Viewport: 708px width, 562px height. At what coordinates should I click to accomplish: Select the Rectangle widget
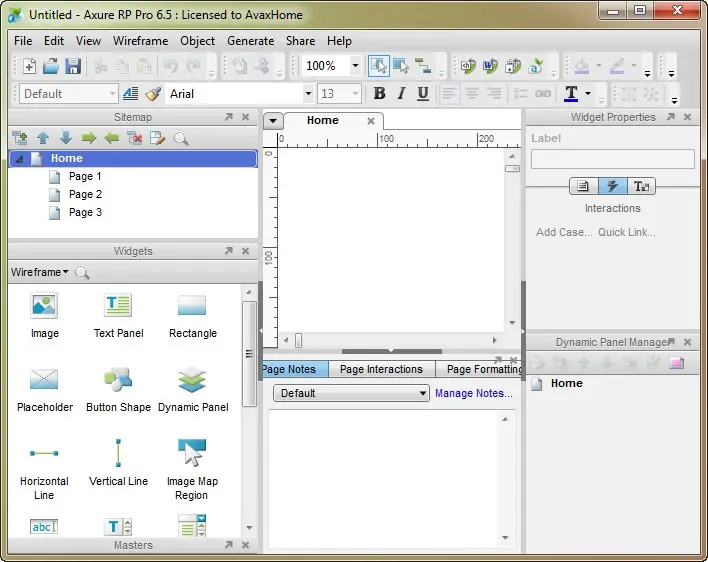(193, 315)
